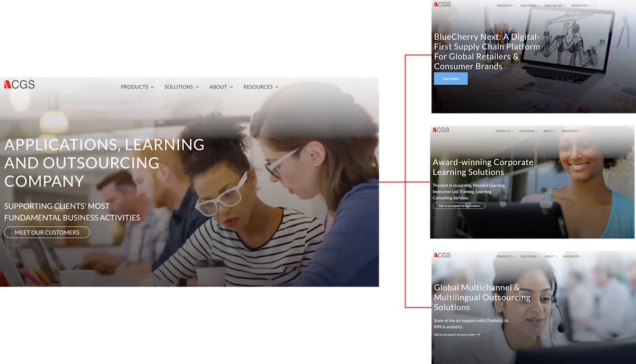
Task: Open ABOUT menu on the Corporate Learning page
Action: (550, 131)
